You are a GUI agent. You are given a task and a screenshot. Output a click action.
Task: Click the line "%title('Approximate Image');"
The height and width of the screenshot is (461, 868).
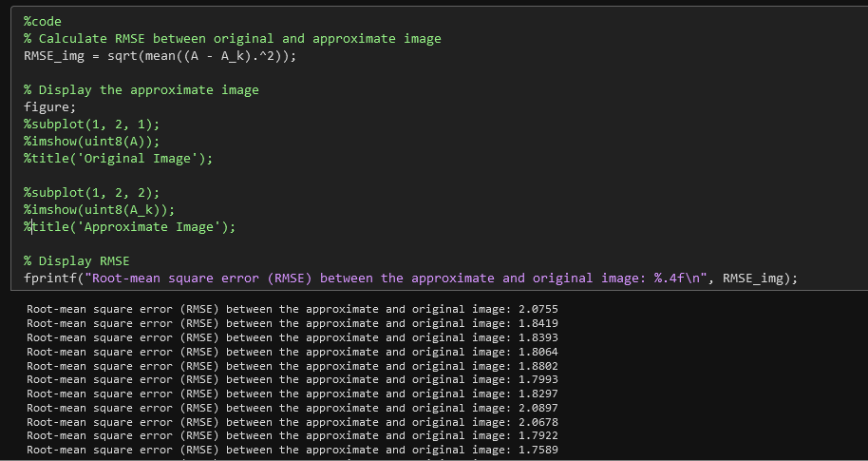point(129,227)
